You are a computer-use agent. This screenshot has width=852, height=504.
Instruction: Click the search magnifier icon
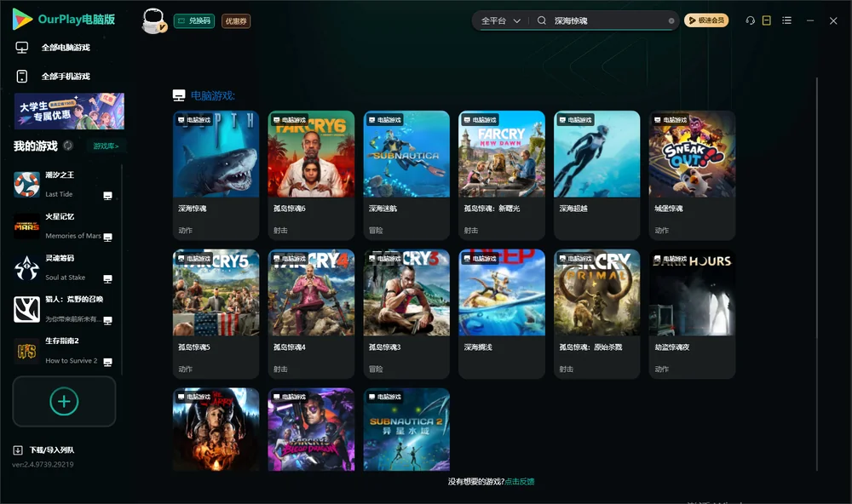542,20
